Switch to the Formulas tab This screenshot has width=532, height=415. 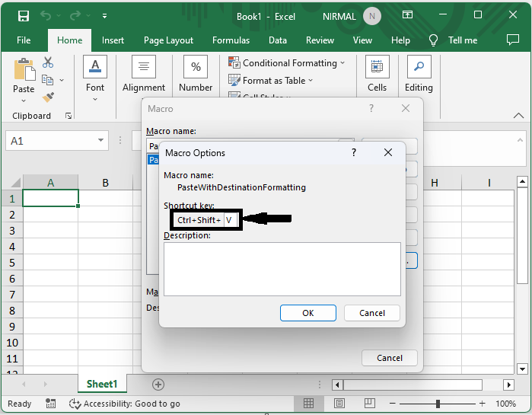(231, 40)
